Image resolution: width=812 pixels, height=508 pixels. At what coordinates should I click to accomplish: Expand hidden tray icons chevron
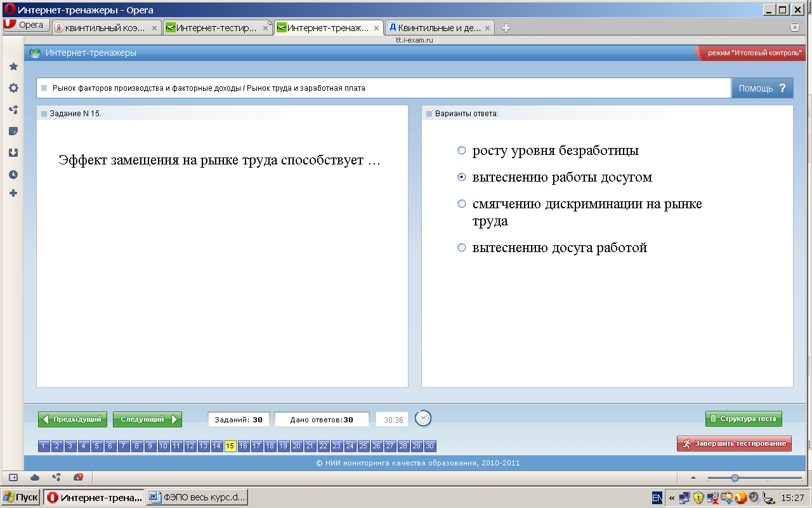tap(671, 498)
